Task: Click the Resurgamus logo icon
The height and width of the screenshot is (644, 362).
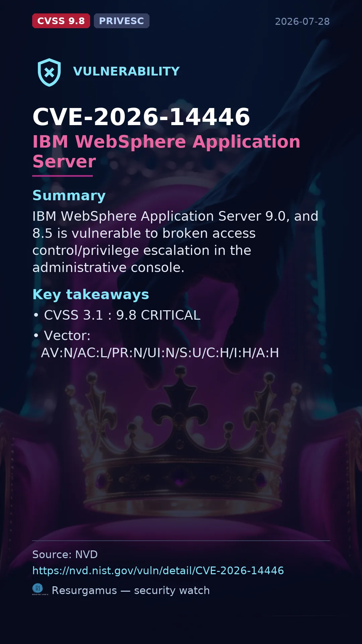Action: pos(40,589)
